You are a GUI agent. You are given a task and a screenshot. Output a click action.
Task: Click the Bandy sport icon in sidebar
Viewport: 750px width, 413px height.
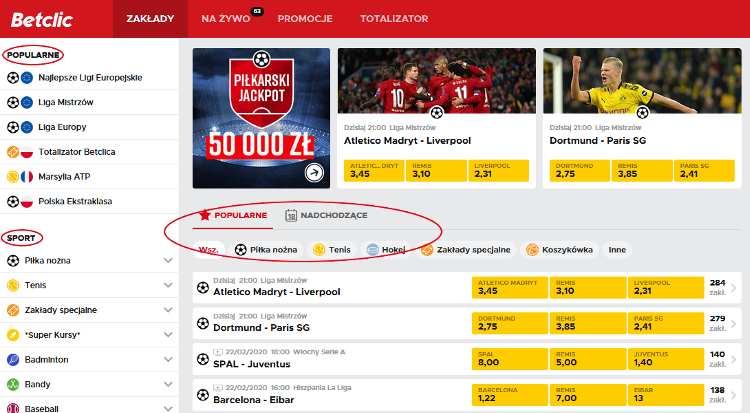click(13, 384)
